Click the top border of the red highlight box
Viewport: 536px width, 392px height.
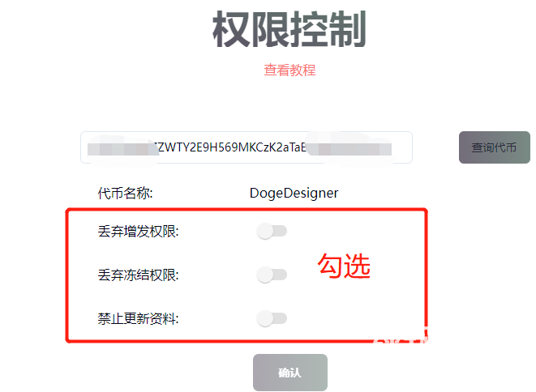[x=247, y=210]
